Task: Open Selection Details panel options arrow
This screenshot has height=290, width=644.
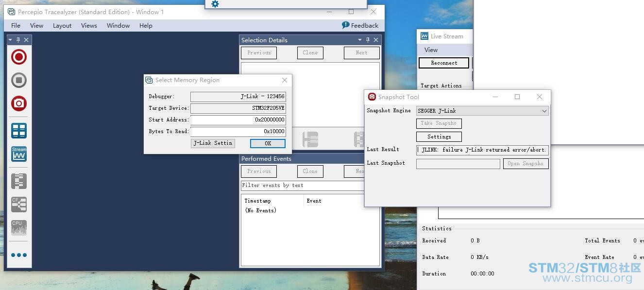Action: pos(360,40)
